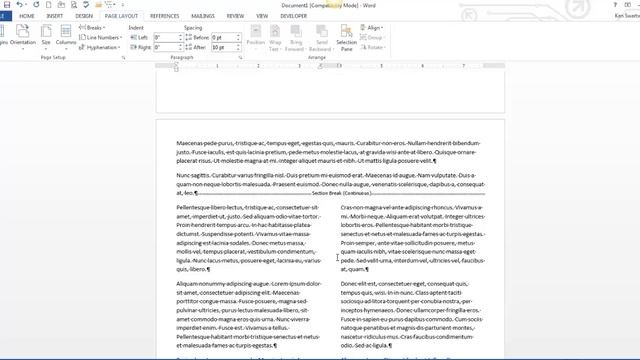Click in paragraph starting 'Cras non magna'

pos(413,238)
